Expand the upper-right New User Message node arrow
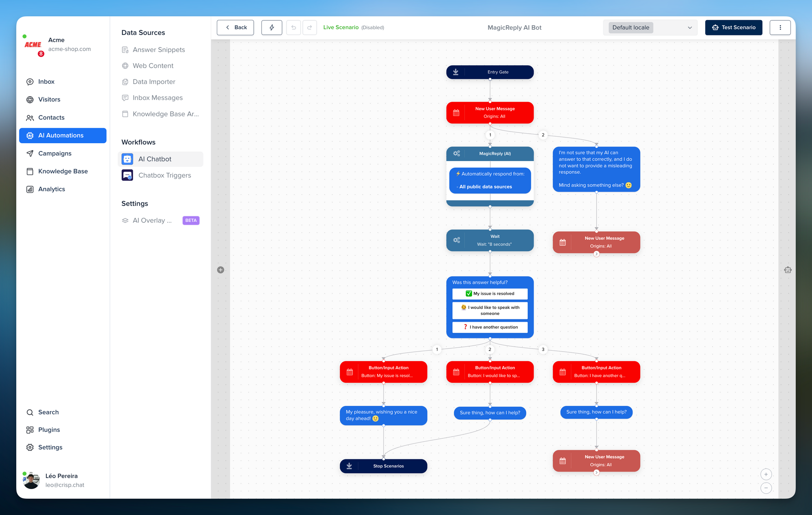Image resolution: width=812 pixels, height=515 pixels. 596,254
